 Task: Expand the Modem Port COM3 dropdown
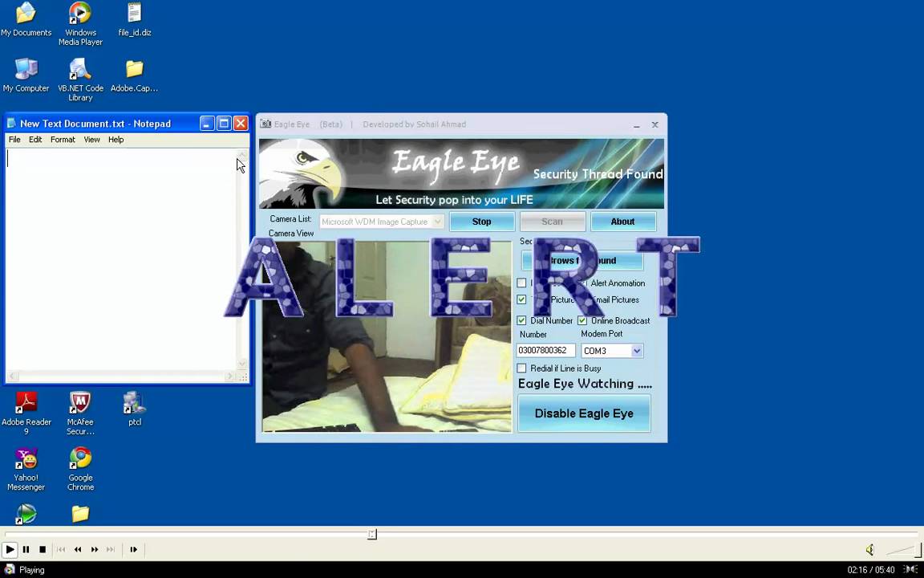[636, 351]
